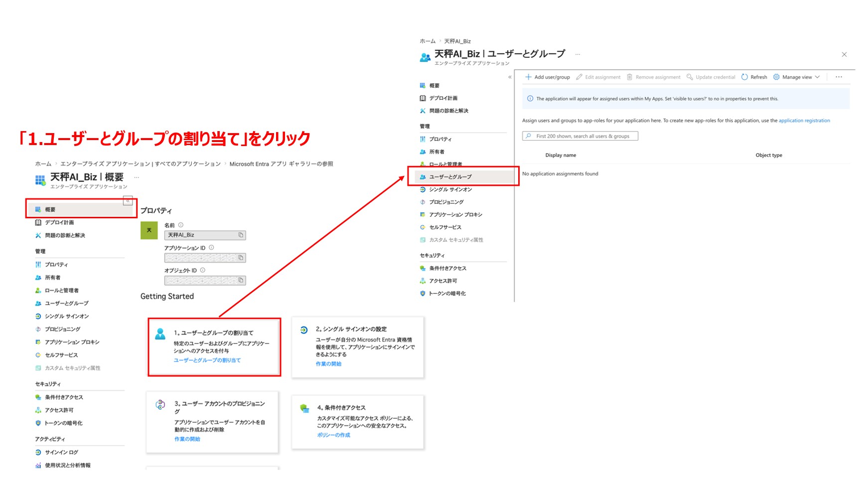The image size is (868, 487).
Task: Open プロパティ in the right pane sidebar
Action: (x=435, y=139)
